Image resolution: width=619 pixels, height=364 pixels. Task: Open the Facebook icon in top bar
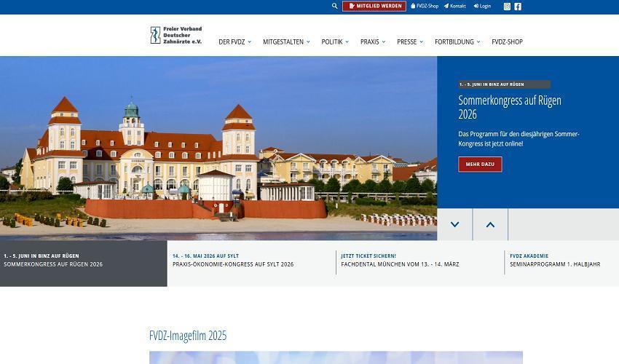518,7
